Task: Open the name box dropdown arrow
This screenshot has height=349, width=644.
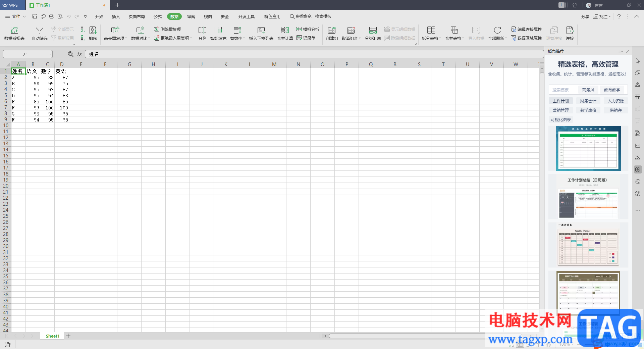Action: [51, 54]
